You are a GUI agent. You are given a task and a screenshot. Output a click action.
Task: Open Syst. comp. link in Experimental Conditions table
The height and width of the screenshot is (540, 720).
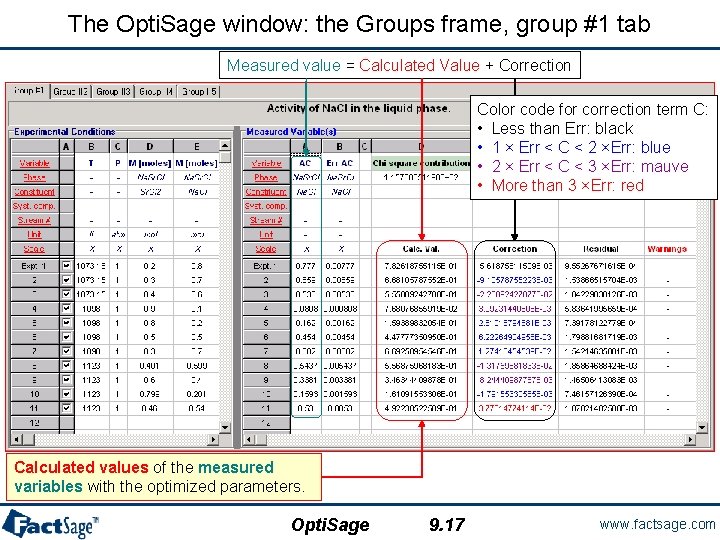34,206
